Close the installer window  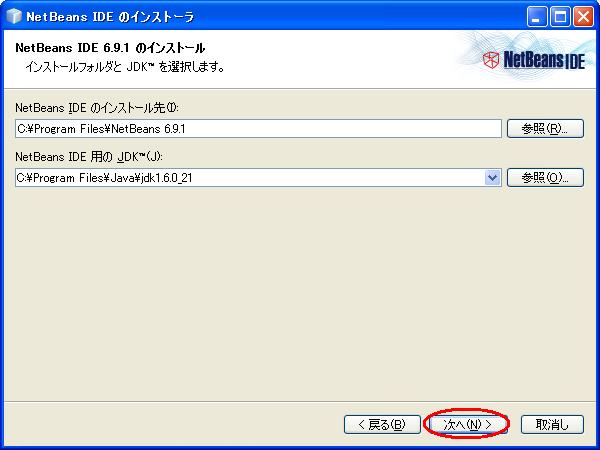pos(584,17)
